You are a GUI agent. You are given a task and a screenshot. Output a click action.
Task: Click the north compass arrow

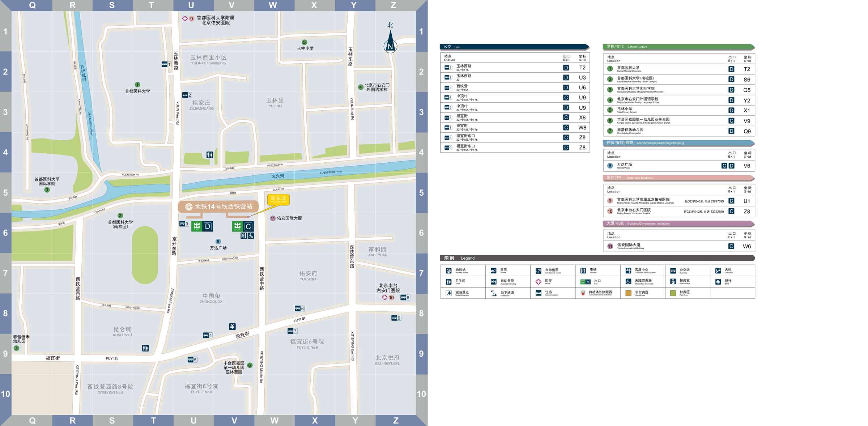390,42
